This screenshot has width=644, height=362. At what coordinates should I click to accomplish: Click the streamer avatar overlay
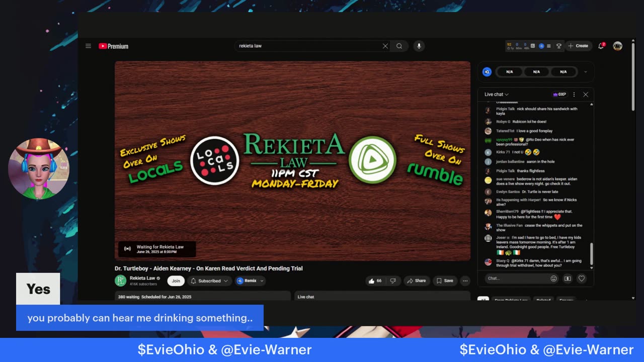[38, 168]
